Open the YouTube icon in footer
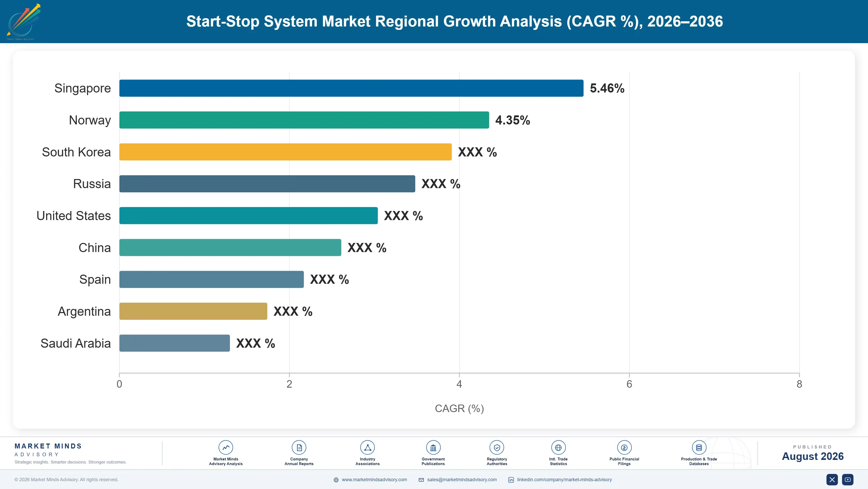This screenshot has width=868, height=489. coord(847,480)
